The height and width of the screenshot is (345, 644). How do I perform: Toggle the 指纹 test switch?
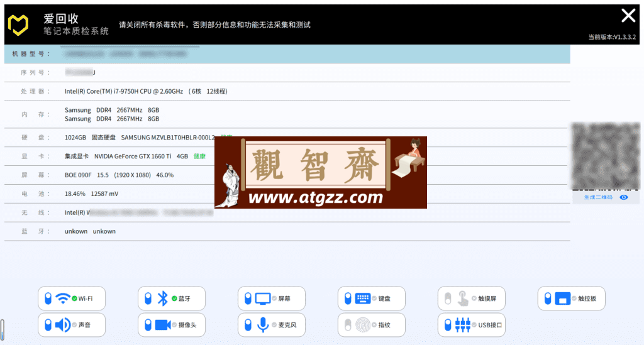(348, 325)
